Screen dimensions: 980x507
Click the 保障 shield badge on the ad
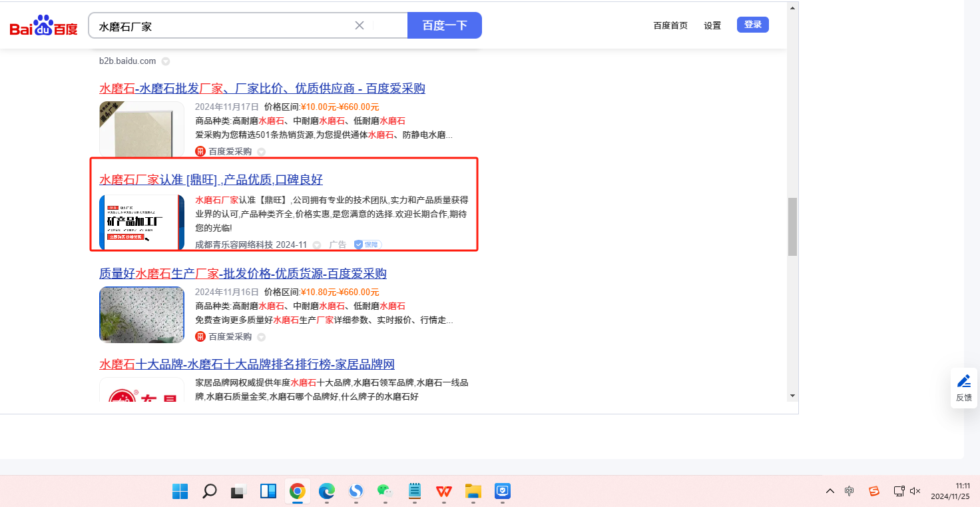(x=367, y=245)
